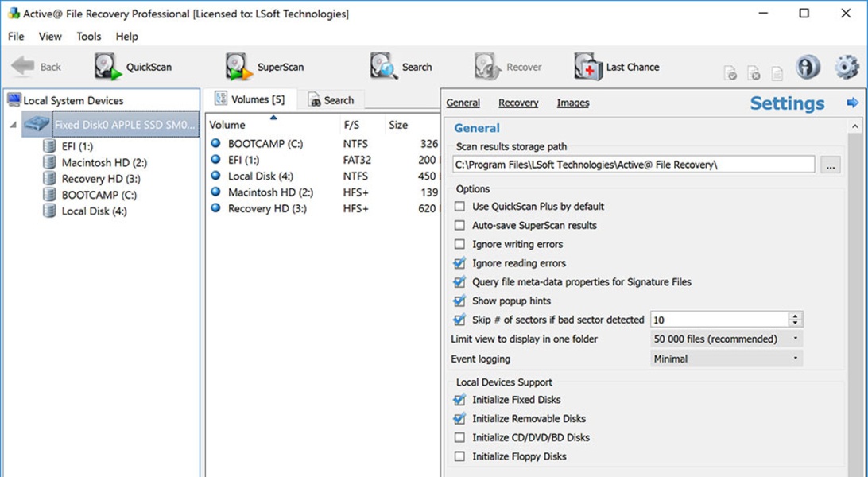868x477 pixels.
Task: Click the Settings gear icon
Action: [x=847, y=68]
